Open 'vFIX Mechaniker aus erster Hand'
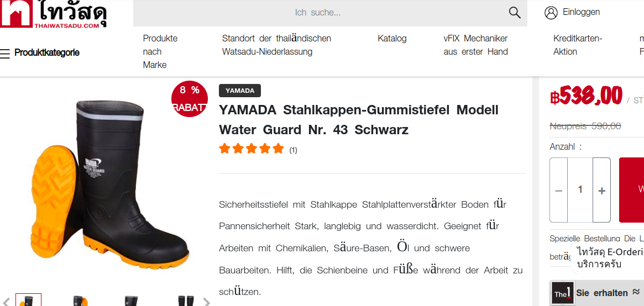 point(475,45)
